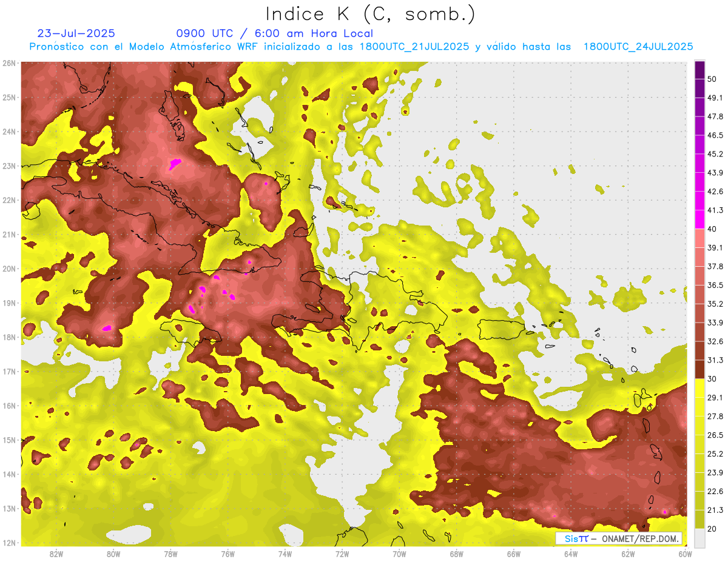The height and width of the screenshot is (562, 728).
Task: Click the '80W' longitude label
Action: pos(113,554)
